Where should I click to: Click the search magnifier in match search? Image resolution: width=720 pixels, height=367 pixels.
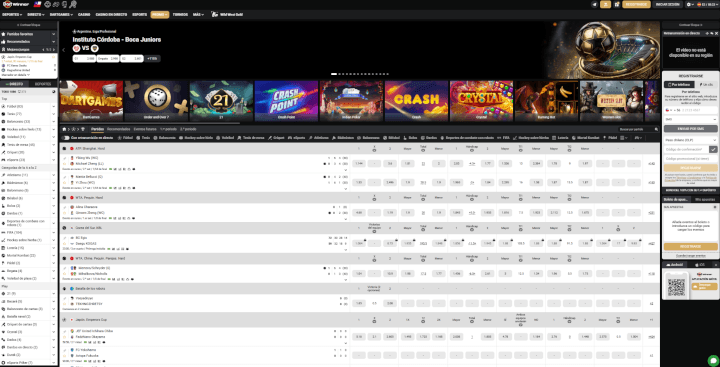[x=655, y=130]
